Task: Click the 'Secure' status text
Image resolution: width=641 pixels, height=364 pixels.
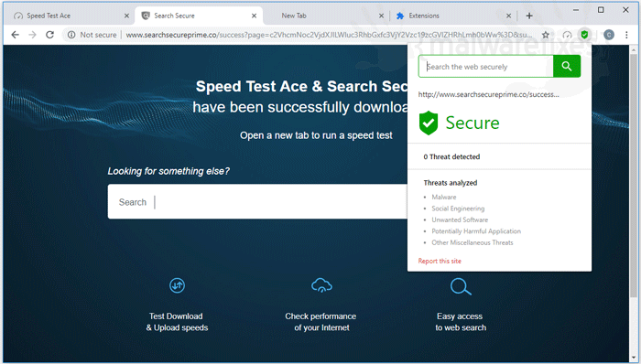Action: click(x=473, y=123)
